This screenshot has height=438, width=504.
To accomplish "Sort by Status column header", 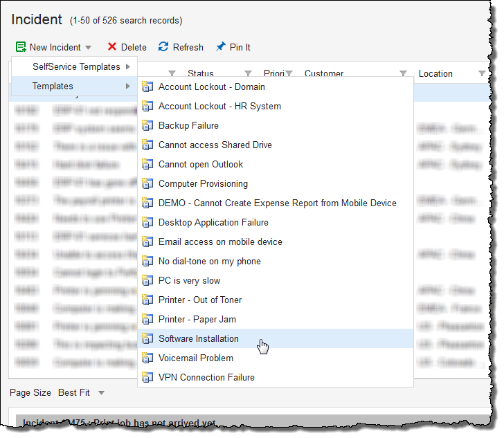I will [x=201, y=73].
